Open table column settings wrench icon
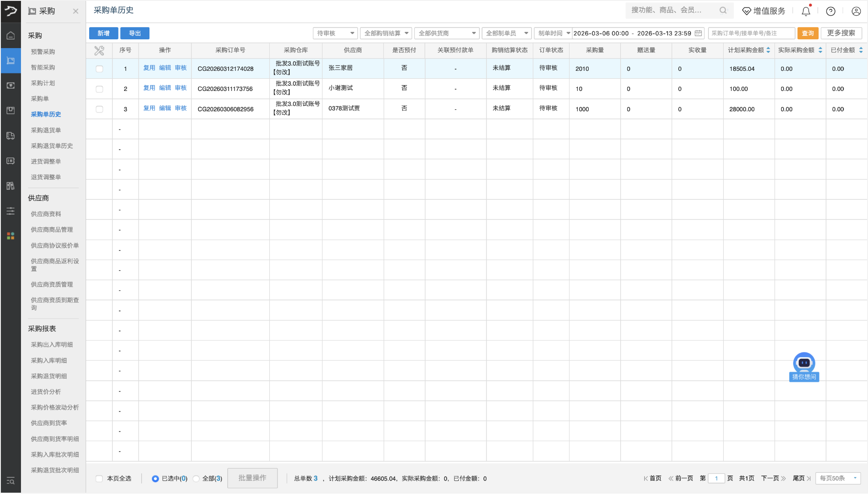The height and width of the screenshot is (494, 868). click(99, 51)
